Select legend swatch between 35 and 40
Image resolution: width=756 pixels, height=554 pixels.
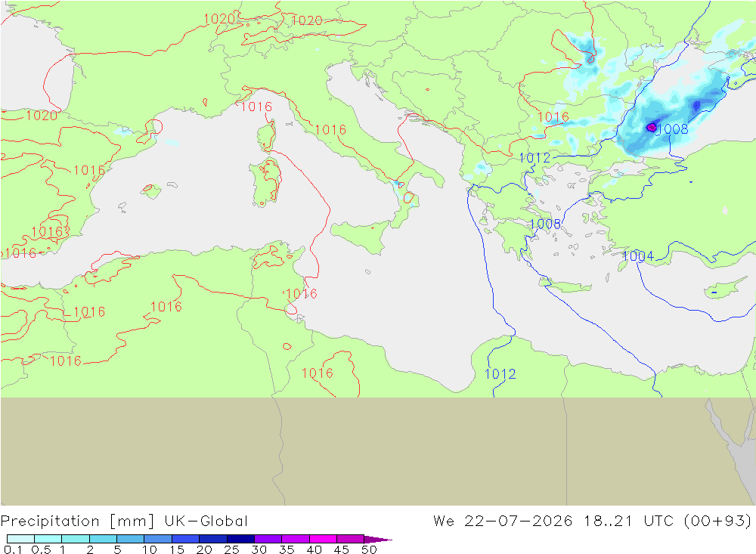tap(296, 539)
